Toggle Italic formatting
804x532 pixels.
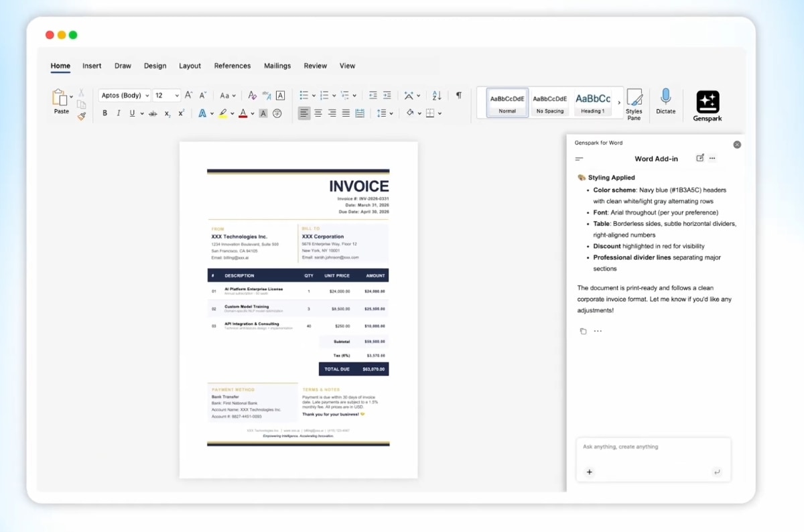coord(119,113)
